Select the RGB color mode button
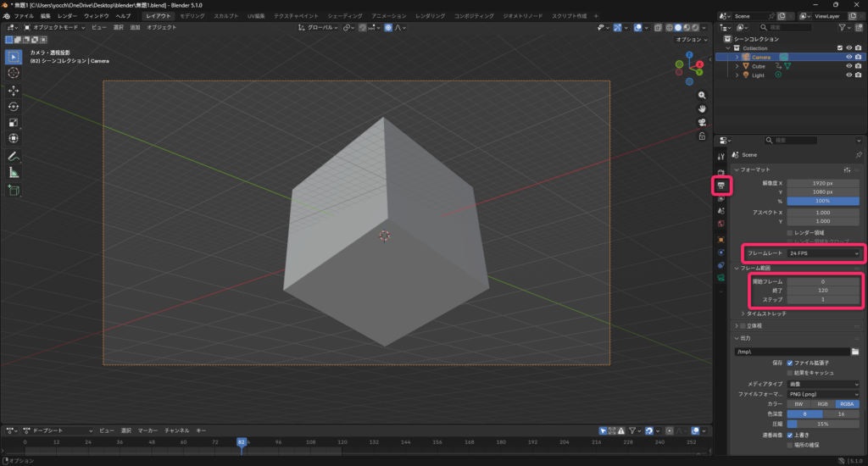Viewport: 868px width, 466px height. pyautogui.click(x=823, y=404)
